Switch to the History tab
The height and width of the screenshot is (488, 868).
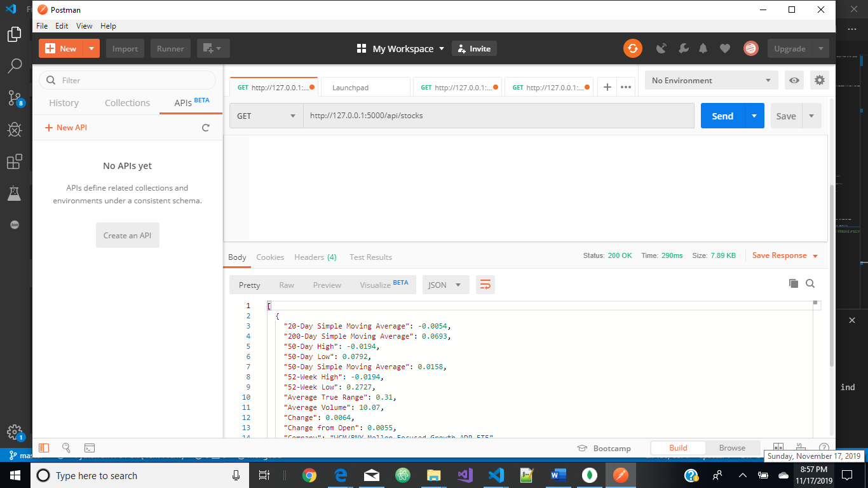(64, 103)
